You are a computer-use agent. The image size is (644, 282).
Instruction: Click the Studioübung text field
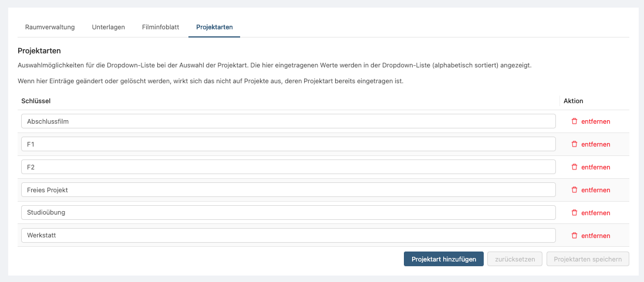[288, 213]
